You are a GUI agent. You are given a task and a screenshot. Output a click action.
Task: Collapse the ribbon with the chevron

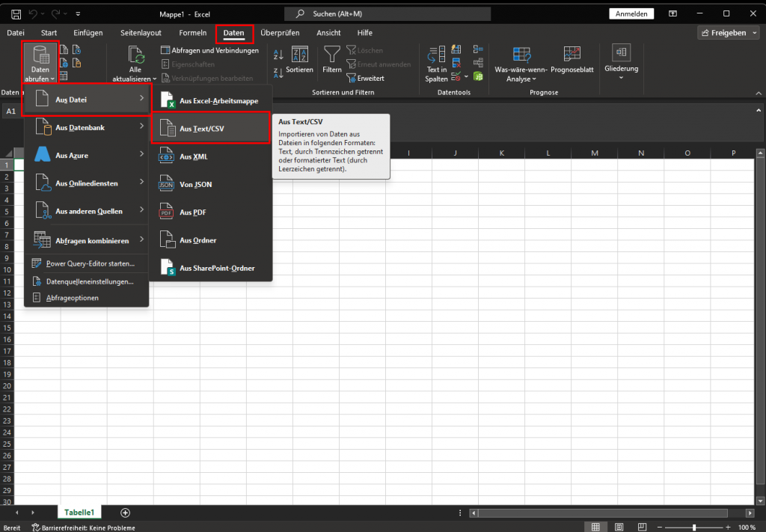point(759,93)
